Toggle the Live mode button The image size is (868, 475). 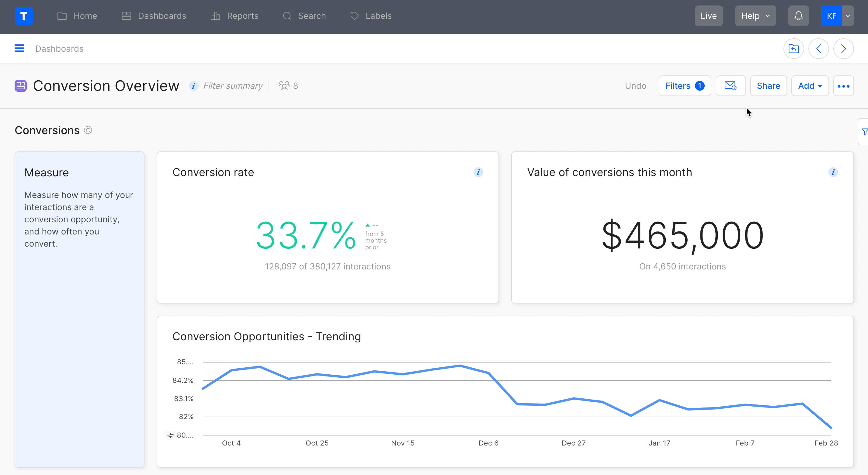708,16
